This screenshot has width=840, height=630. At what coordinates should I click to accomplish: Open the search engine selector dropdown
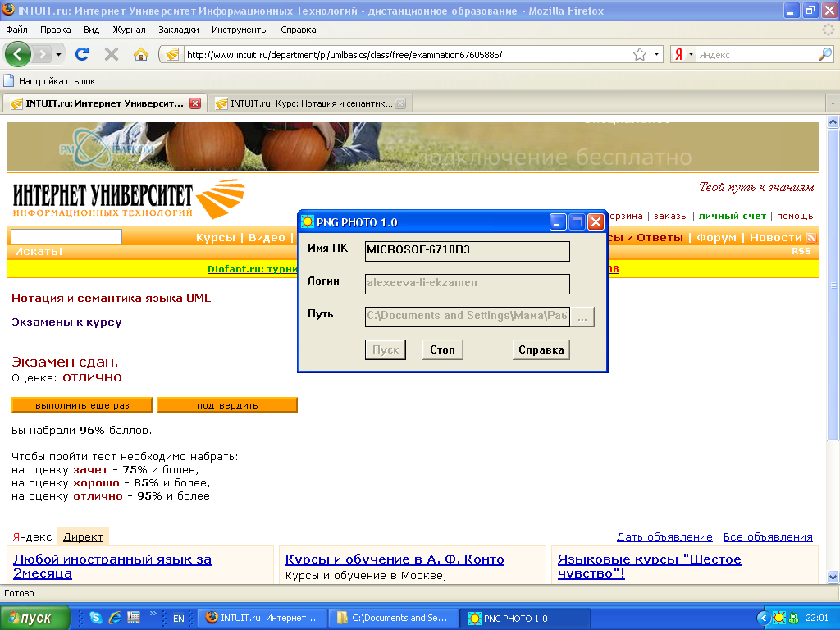691,55
